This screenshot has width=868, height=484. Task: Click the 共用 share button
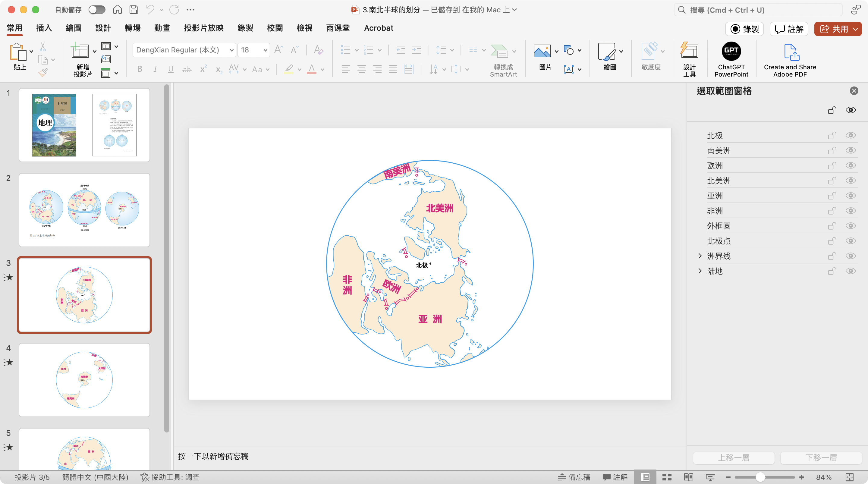click(x=834, y=29)
